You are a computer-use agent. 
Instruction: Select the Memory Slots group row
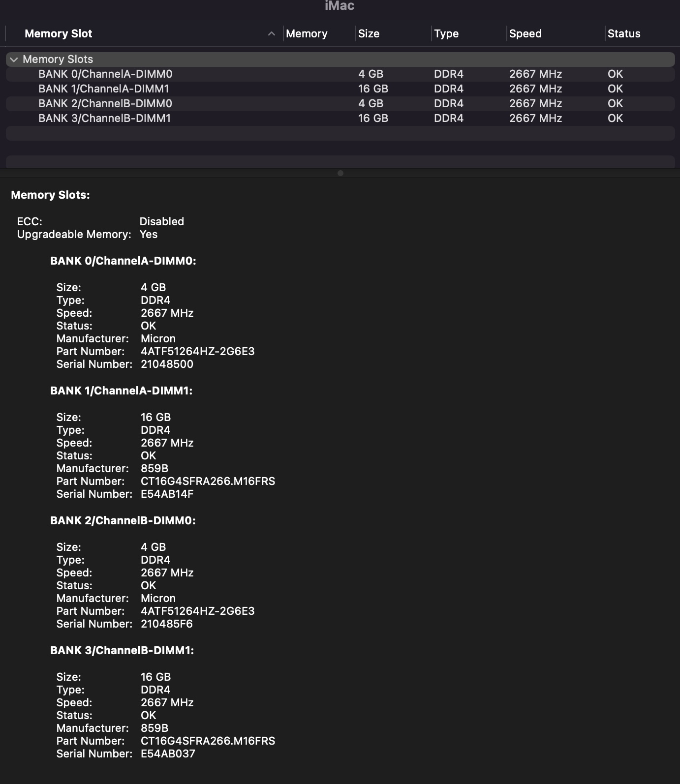tap(340, 60)
